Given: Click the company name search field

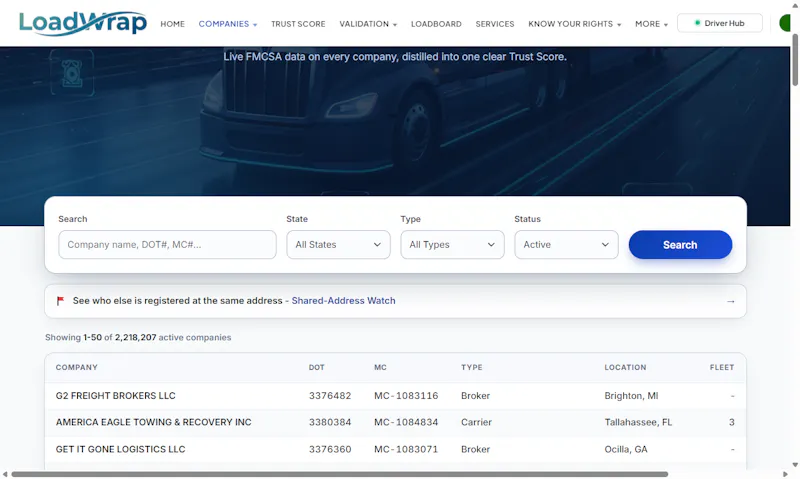Looking at the screenshot, I should 167,244.
